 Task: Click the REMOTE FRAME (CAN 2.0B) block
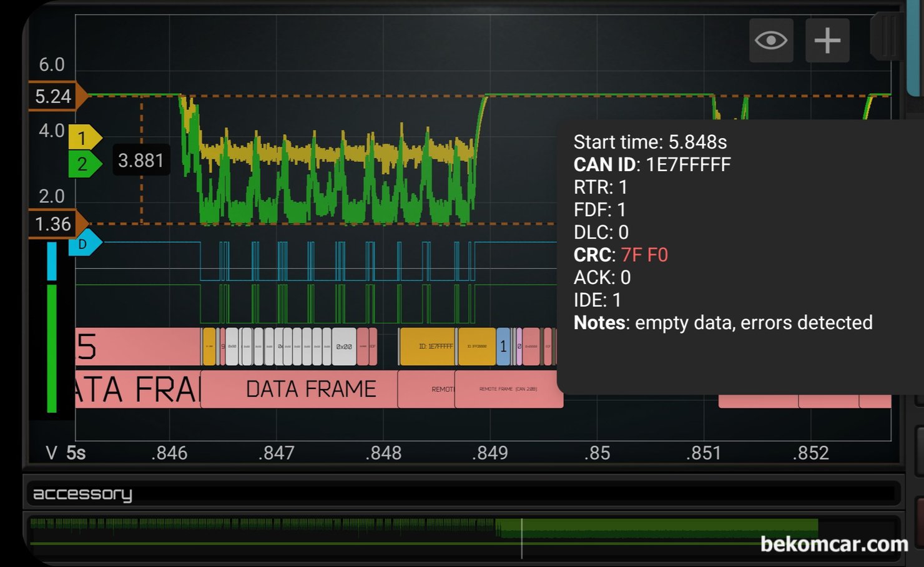[x=508, y=389]
